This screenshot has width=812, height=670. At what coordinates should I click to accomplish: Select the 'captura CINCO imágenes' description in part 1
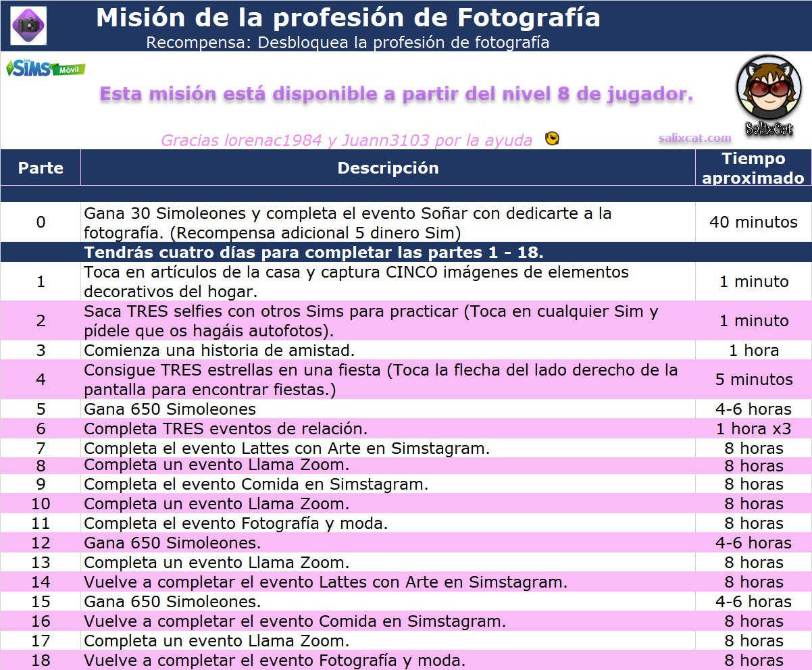tap(388, 282)
